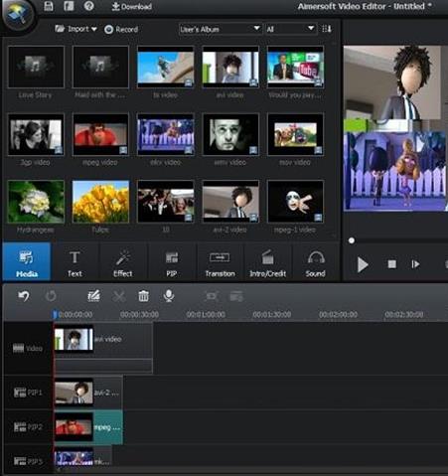The image size is (448, 476).
Task: Click the Delete trash can icon
Action: click(x=143, y=296)
